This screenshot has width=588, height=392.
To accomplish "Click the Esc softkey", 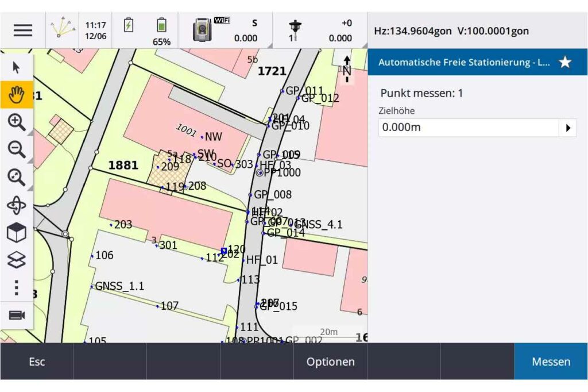I will click(x=37, y=362).
